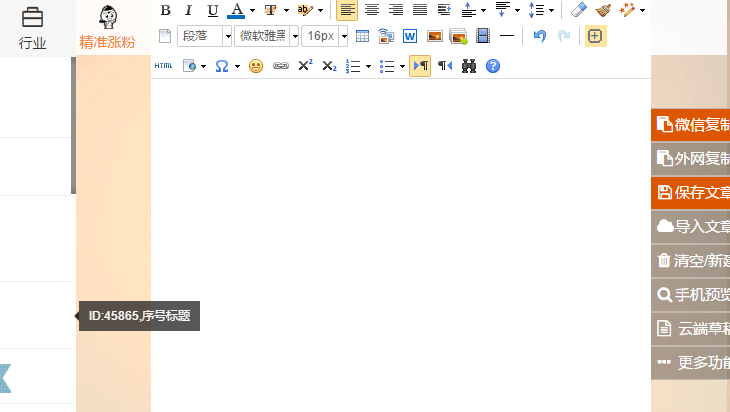This screenshot has height=412, width=730.
Task: Toggle underline formatting
Action: point(212,10)
